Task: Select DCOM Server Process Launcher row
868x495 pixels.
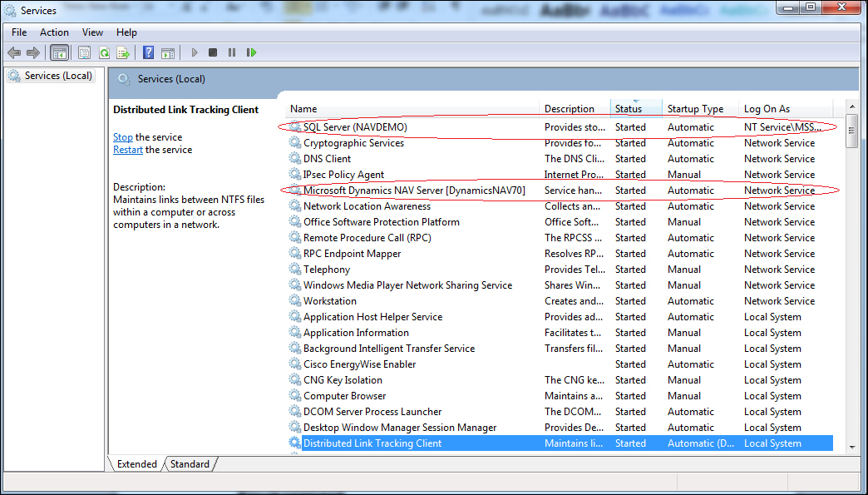Action: pos(559,412)
